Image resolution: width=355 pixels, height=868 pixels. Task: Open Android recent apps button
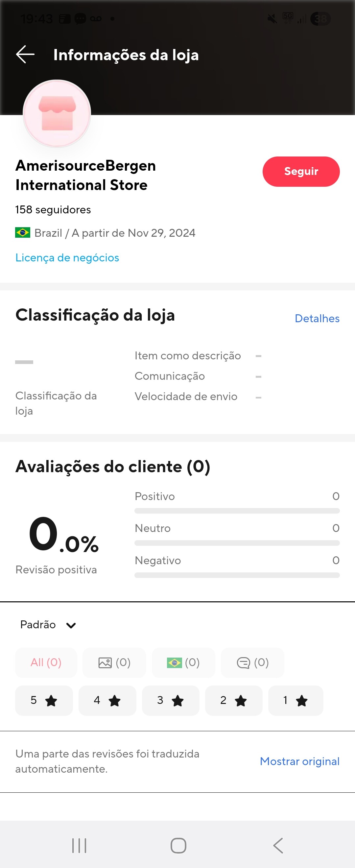click(79, 845)
